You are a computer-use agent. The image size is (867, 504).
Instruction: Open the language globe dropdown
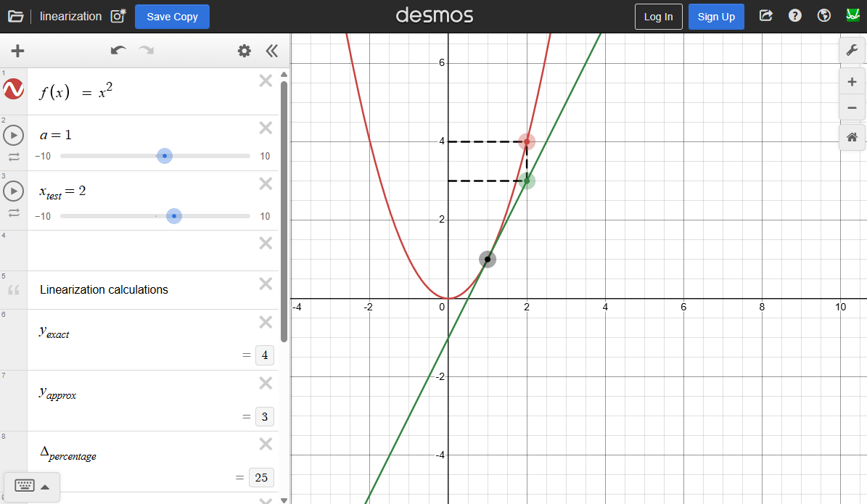(x=823, y=16)
